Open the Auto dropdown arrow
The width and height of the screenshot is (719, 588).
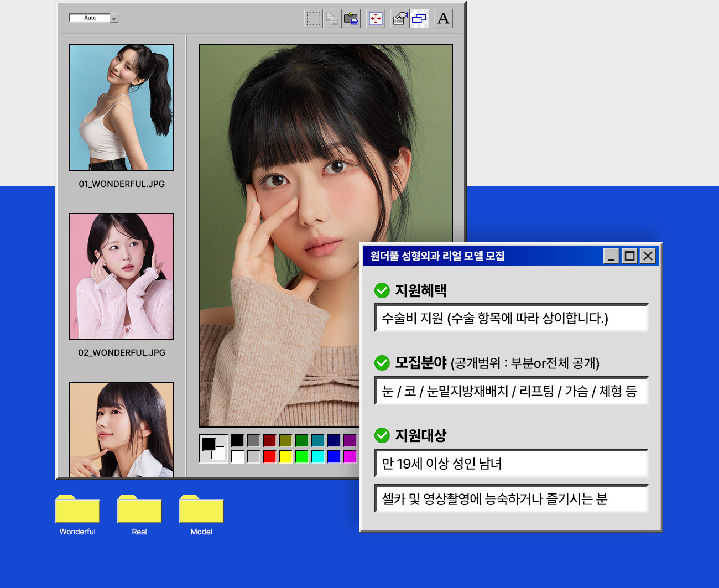click(114, 18)
